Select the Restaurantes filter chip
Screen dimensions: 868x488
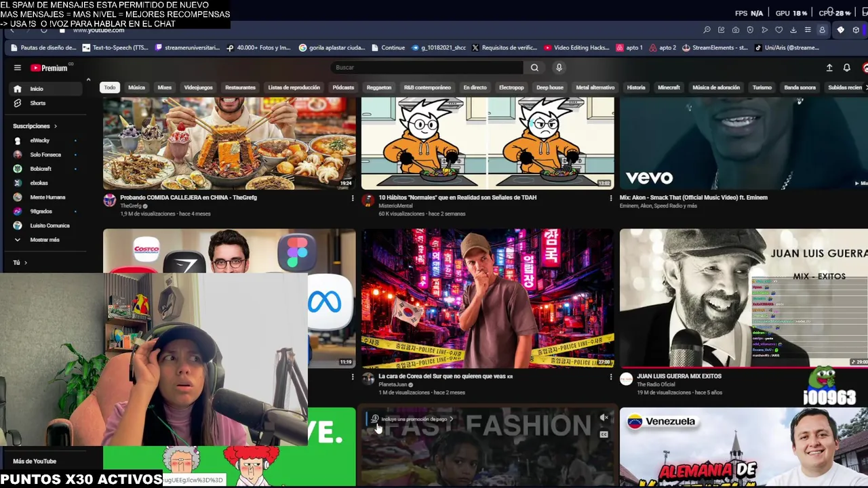240,87
